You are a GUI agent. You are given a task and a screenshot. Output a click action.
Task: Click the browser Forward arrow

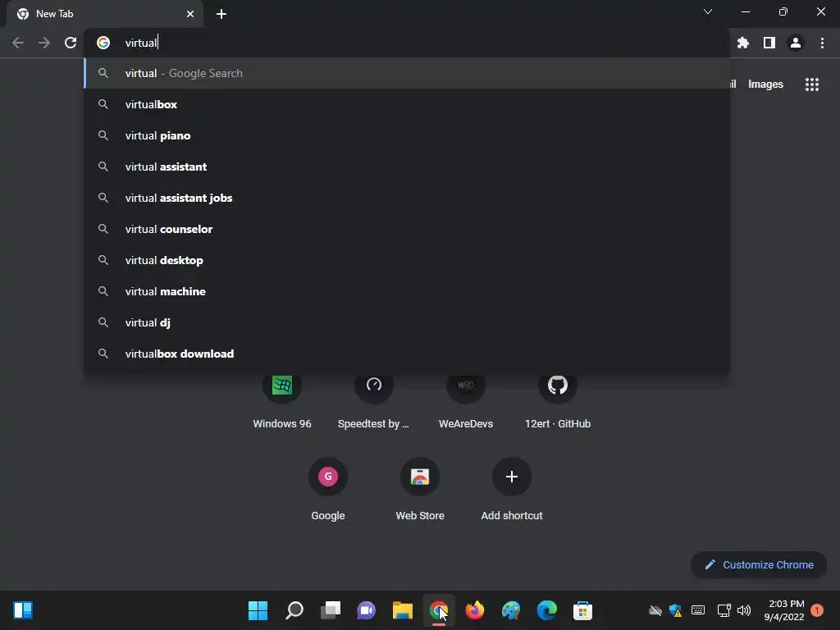click(x=44, y=43)
